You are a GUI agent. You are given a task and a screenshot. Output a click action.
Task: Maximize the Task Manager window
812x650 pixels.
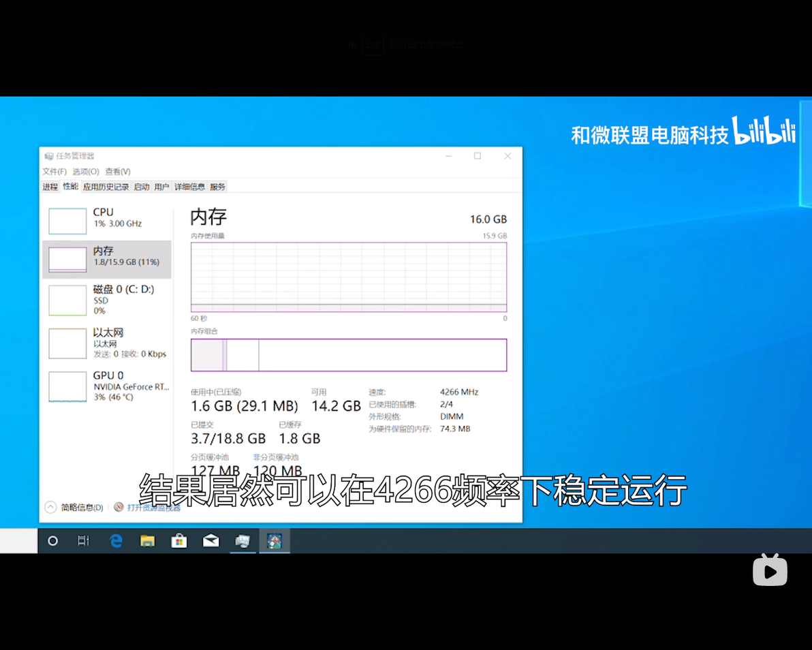(x=478, y=156)
